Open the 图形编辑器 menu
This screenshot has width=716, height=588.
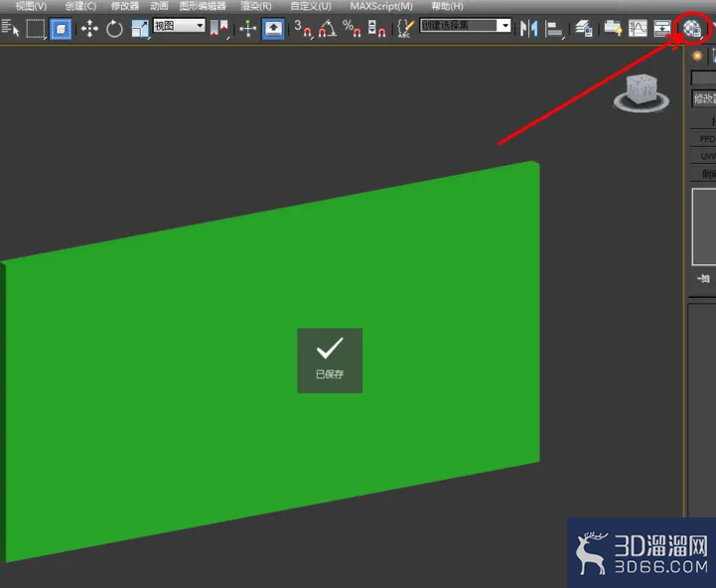click(x=203, y=6)
